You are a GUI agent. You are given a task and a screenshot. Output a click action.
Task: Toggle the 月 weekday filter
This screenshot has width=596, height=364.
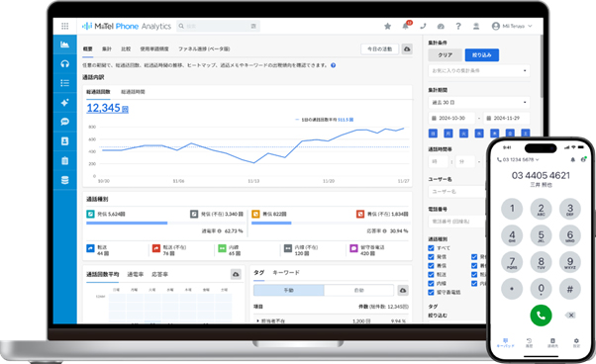coord(448,134)
